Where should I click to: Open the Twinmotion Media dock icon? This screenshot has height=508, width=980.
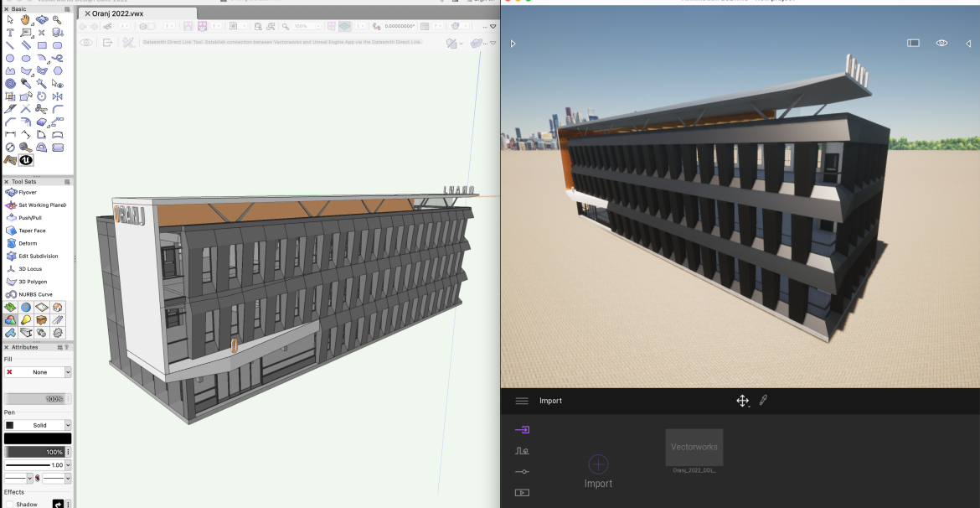pyautogui.click(x=522, y=492)
